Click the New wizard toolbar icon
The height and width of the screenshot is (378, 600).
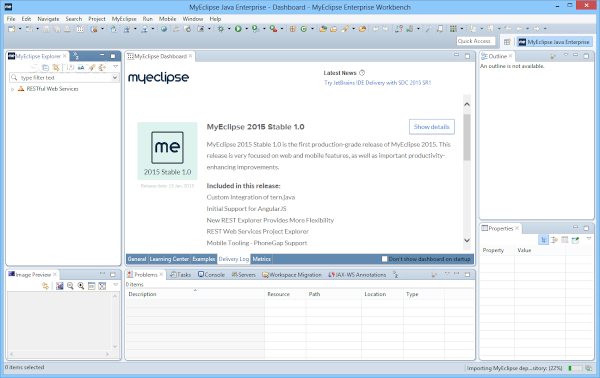(x=11, y=29)
